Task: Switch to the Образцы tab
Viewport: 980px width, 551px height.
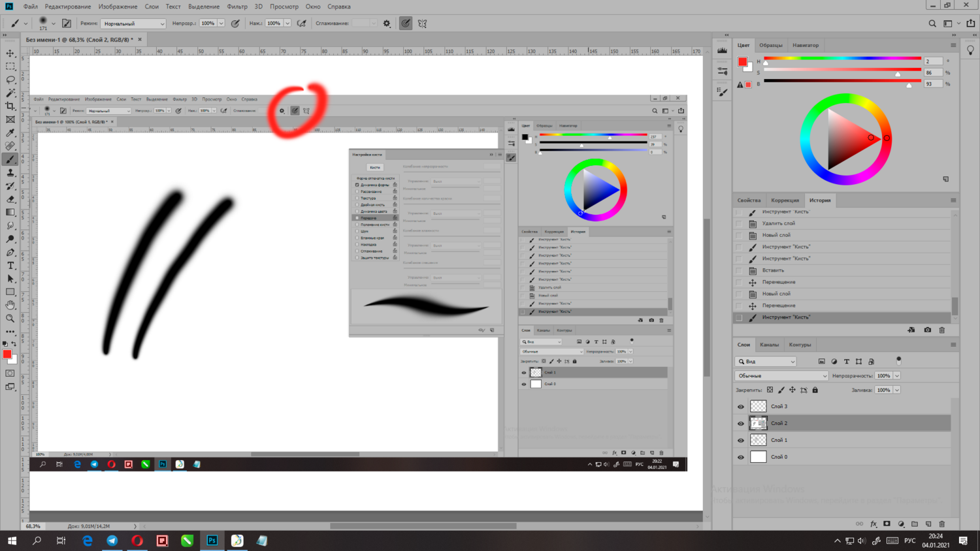Action: tap(771, 45)
